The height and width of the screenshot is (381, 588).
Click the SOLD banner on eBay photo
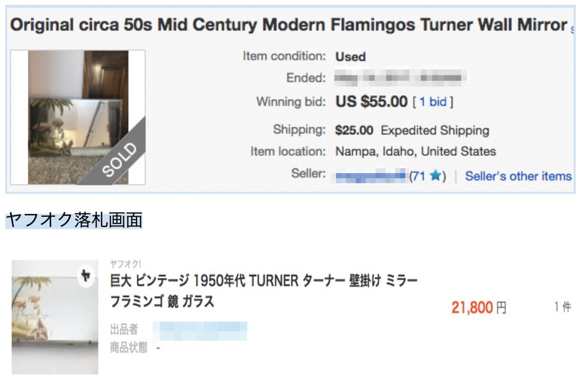119,158
